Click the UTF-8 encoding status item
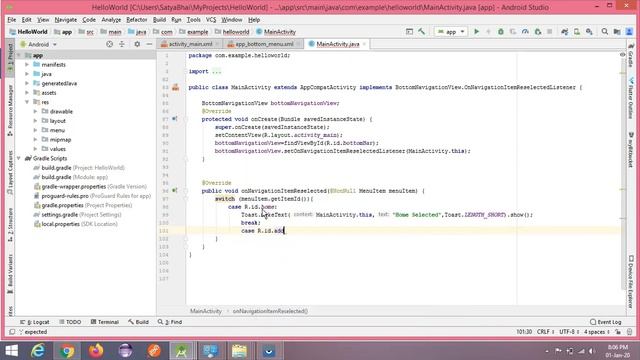 tap(569, 332)
